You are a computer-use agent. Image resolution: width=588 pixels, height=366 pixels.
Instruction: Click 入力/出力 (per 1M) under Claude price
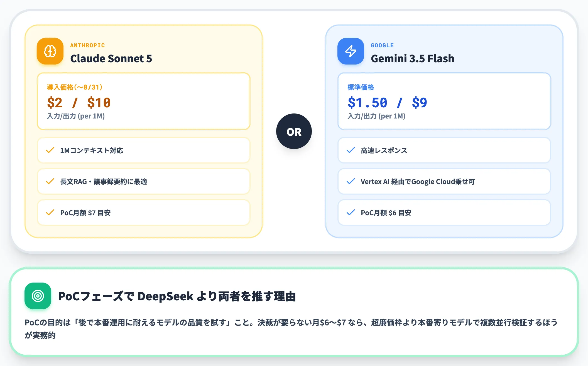click(x=76, y=116)
